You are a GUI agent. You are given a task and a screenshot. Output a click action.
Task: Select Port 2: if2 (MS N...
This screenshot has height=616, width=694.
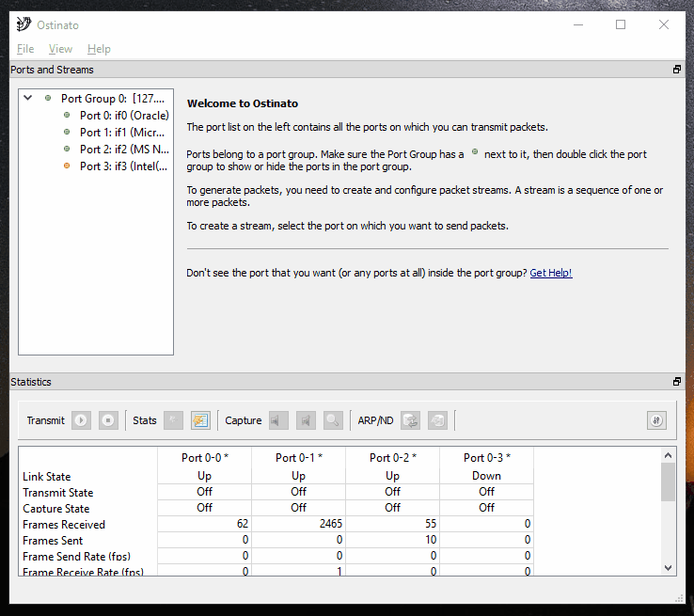point(124,150)
